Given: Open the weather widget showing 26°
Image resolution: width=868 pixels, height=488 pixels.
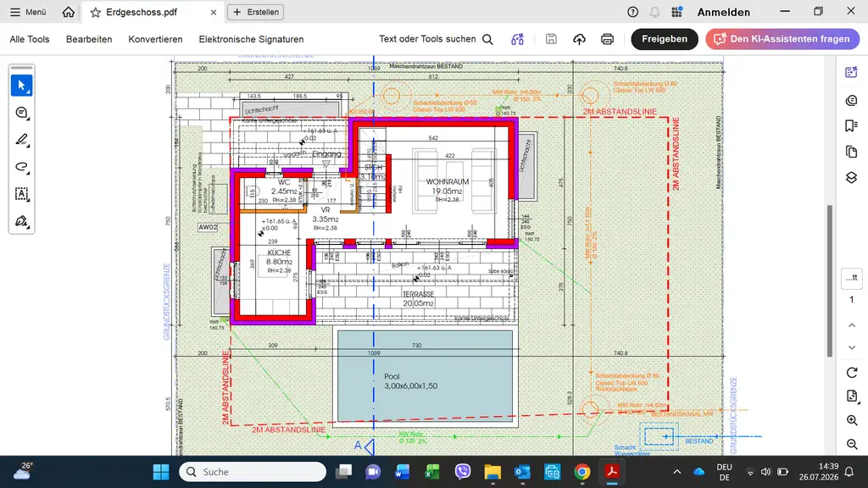Looking at the screenshot, I should coord(23,471).
